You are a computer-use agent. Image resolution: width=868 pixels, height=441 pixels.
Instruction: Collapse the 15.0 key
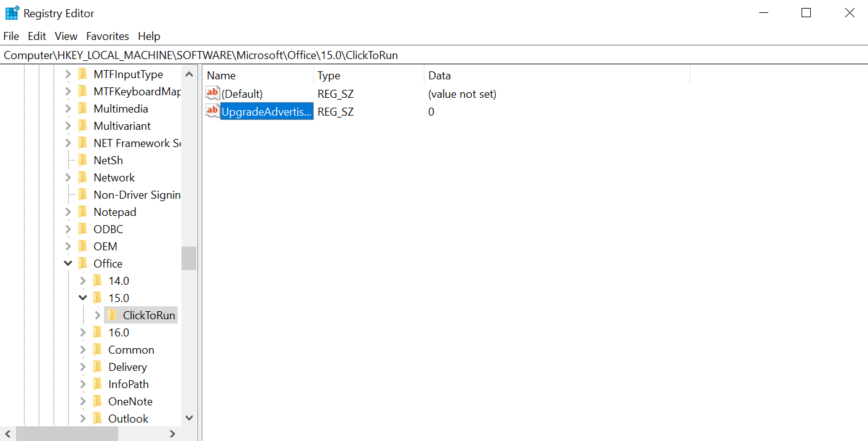[82, 298]
